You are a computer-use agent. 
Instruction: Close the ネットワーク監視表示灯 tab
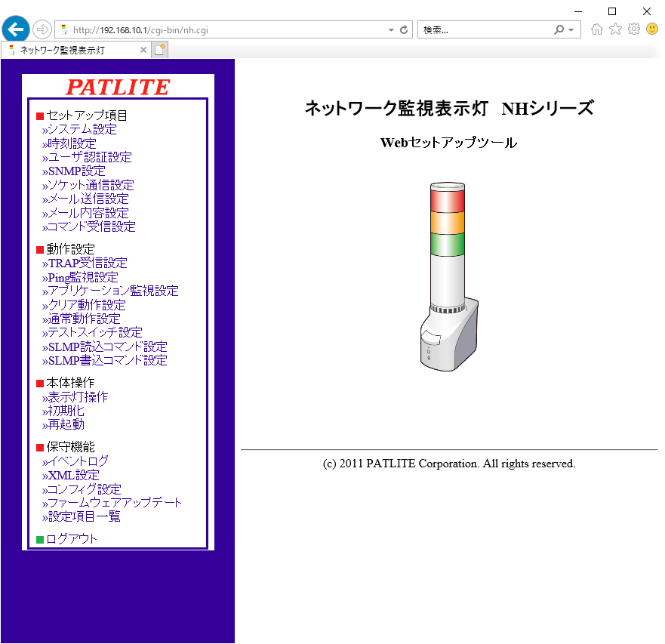point(143,50)
